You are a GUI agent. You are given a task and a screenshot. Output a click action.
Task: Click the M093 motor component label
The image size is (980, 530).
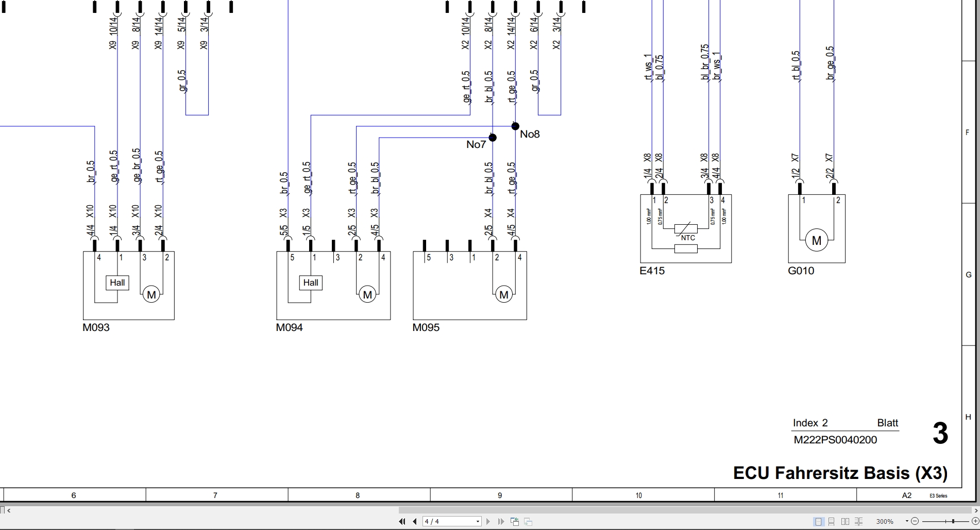96,327
